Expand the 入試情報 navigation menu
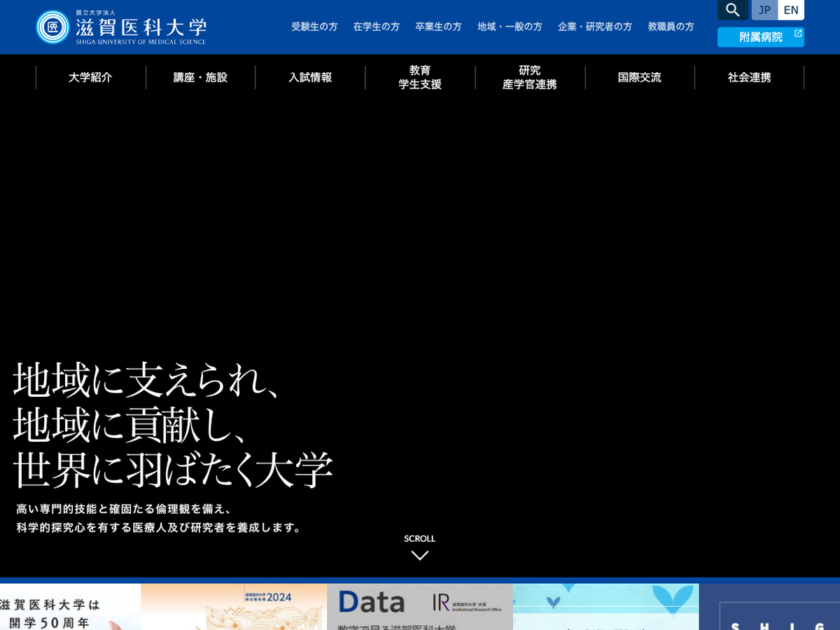 [x=310, y=78]
